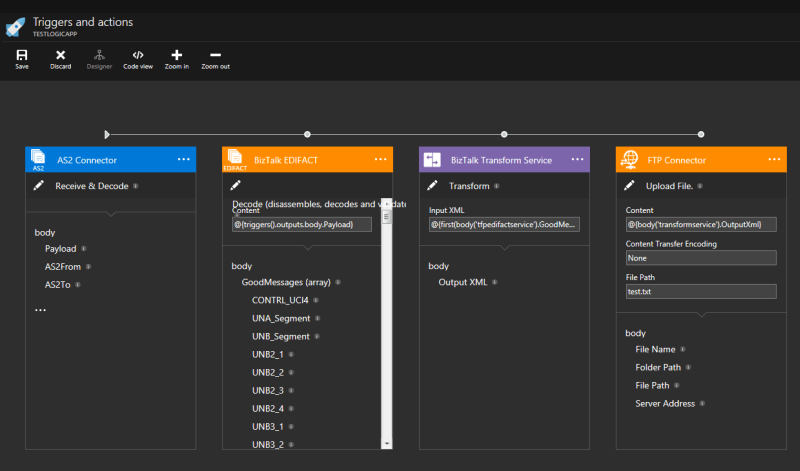
Task: Select flow node above BizTalk EDIFACT
Action: coord(307,134)
